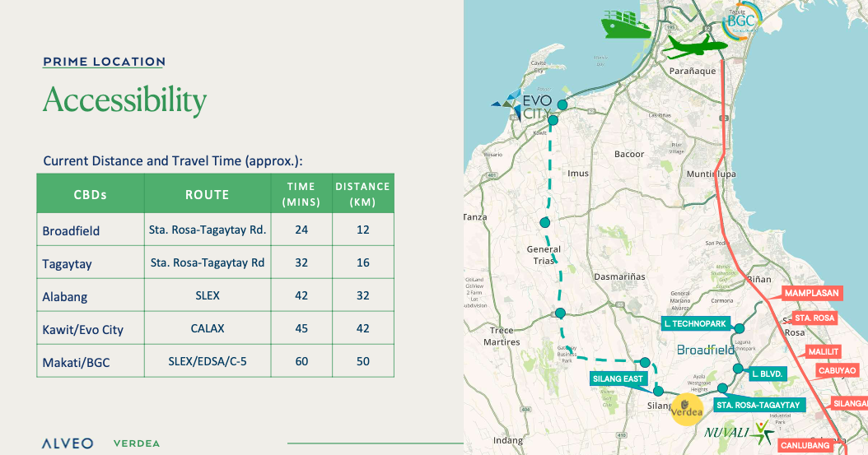This screenshot has height=455, width=868.
Task: Click the 24 minutes cell
Action: point(301,230)
